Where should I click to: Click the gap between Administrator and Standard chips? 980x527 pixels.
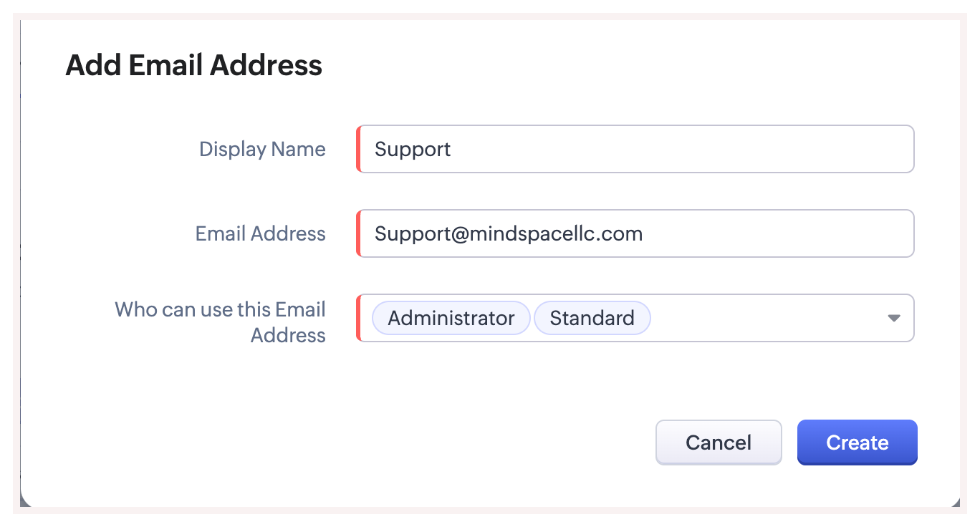click(532, 318)
